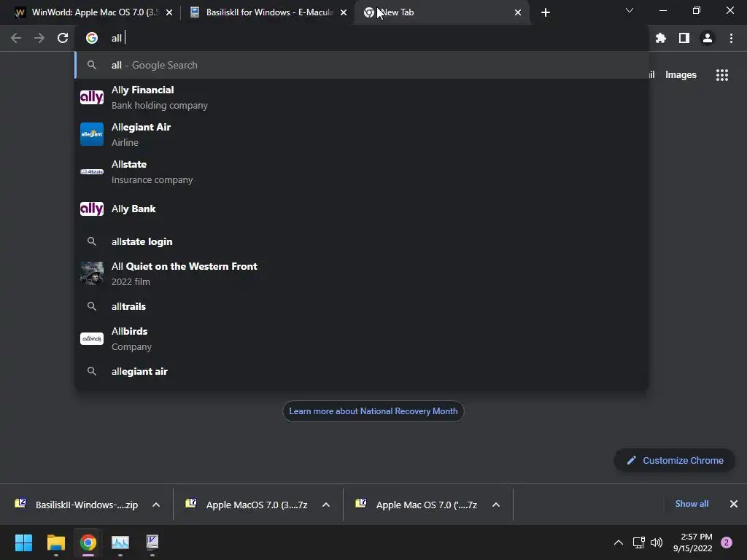Toggle the side panel icon
Viewport: 747px width, 560px height.
click(x=684, y=38)
